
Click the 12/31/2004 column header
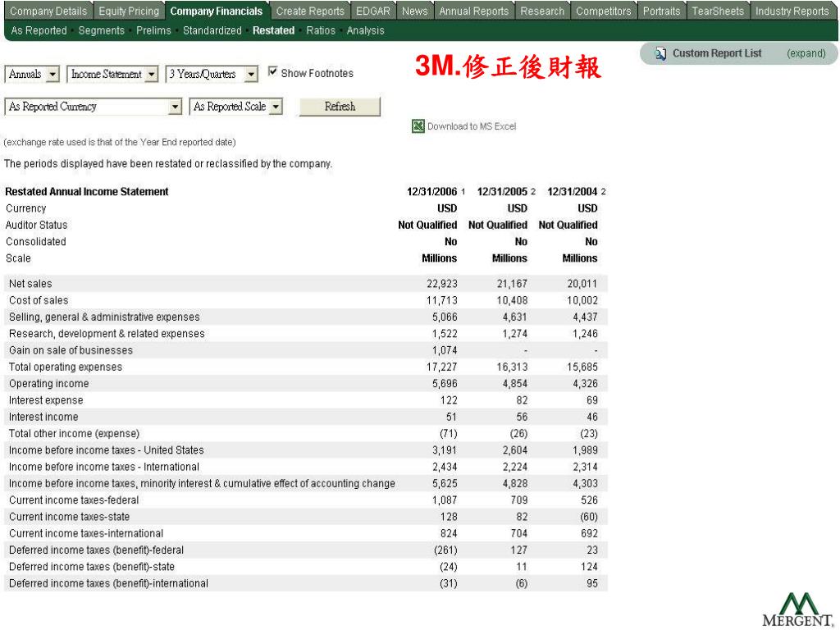click(572, 192)
